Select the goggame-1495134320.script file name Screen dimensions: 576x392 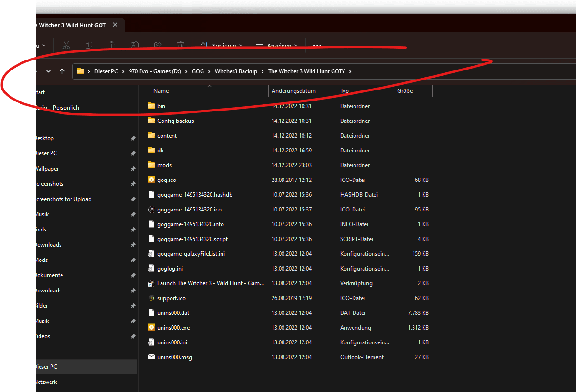pos(192,239)
